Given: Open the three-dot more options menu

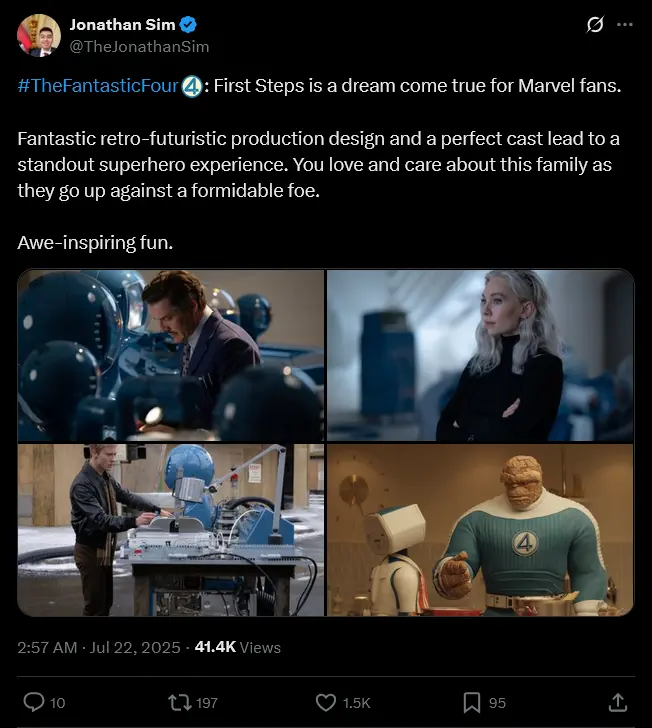Looking at the screenshot, I should tap(625, 24).
